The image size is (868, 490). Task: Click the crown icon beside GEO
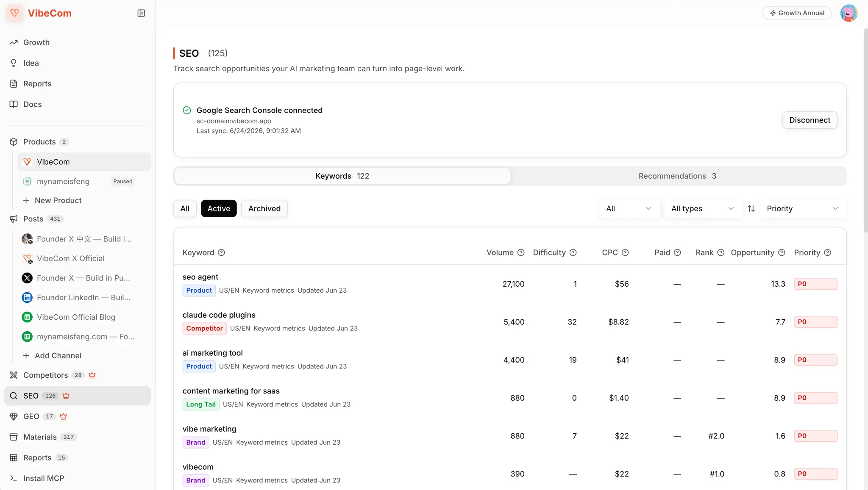pyautogui.click(x=63, y=416)
